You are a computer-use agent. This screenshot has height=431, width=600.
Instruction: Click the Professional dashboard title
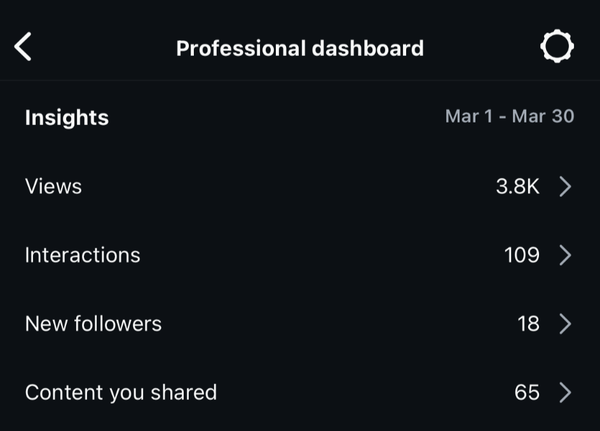click(300, 48)
